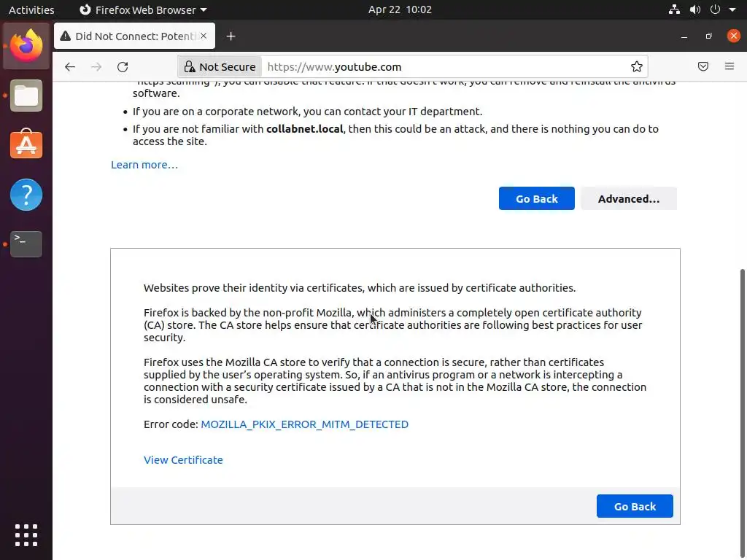Image resolution: width=747 pixels, height=560 pixels.
Task: Reload the current page
Action: (123, 67)
